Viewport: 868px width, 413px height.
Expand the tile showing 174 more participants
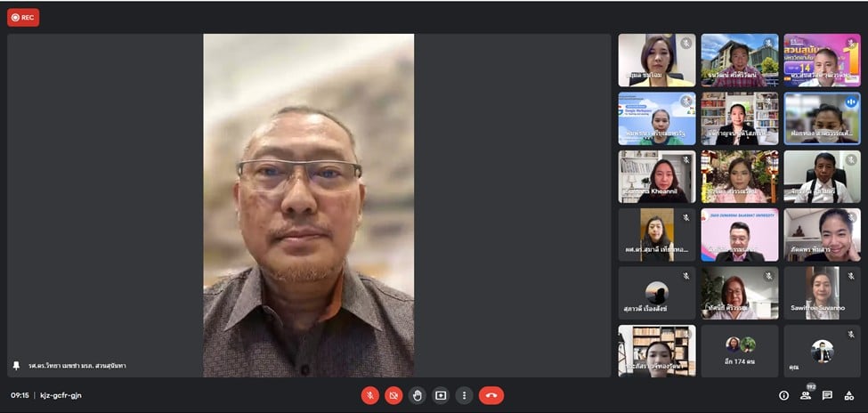pyautogui.click(x=740, y=350)
